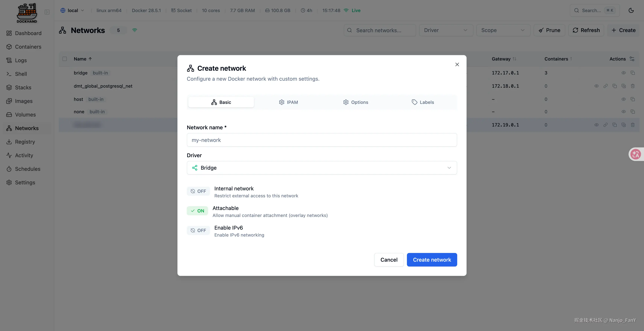Check the select-all checkbox in the table header
Viewport: 644px width, 331px height.
click(65, 59)
